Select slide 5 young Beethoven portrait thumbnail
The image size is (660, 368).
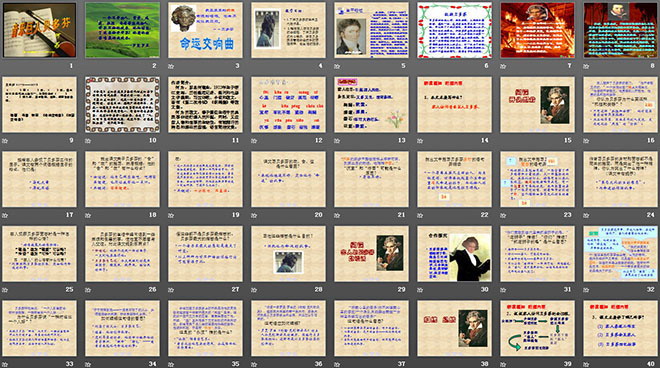pos(372,30)
